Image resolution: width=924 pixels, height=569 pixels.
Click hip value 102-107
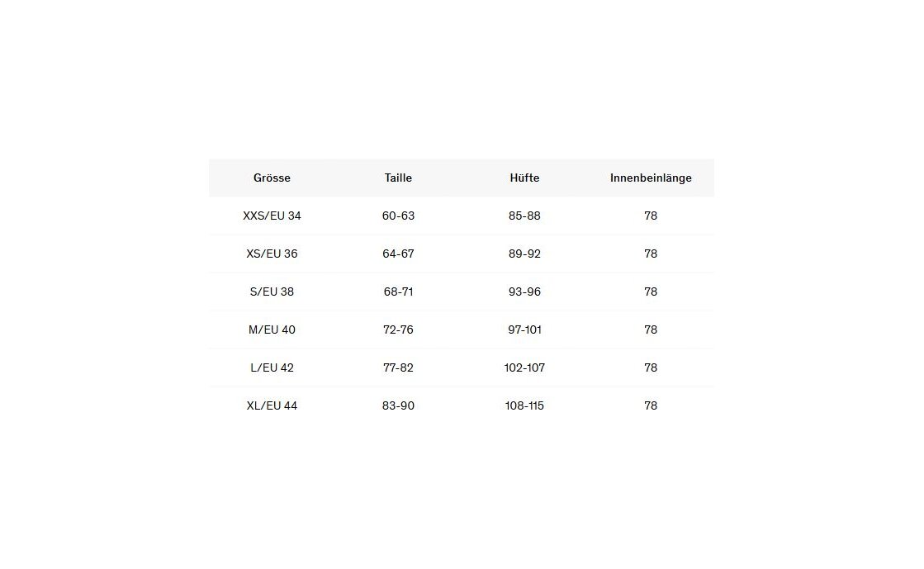coord(524,367)
